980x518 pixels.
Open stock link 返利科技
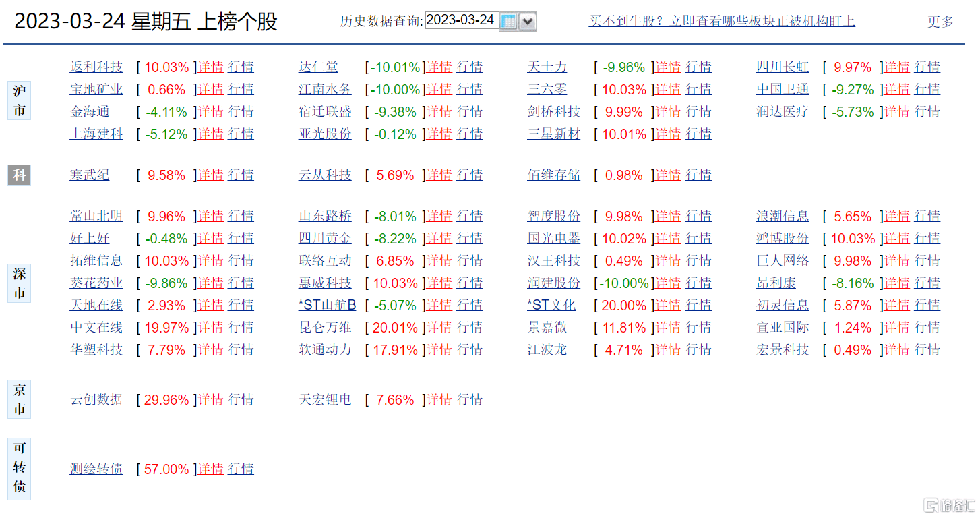[x=96, y=67]
